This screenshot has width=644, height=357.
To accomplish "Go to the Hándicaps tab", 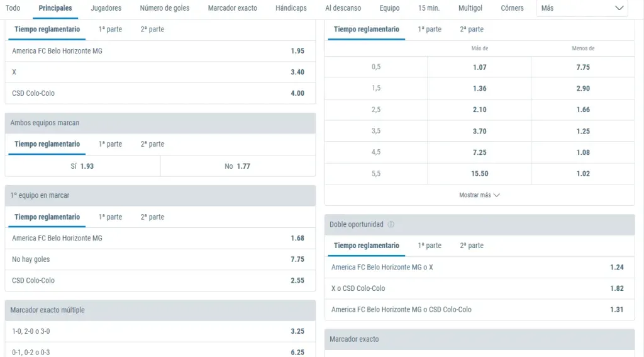I will point(291,8).
